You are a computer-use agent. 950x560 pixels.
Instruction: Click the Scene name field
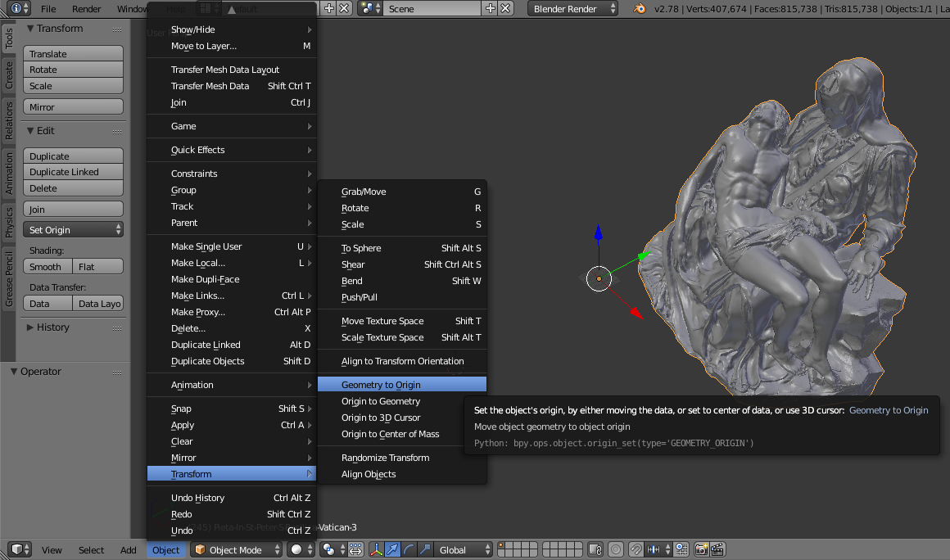click(x=433, y=8)
